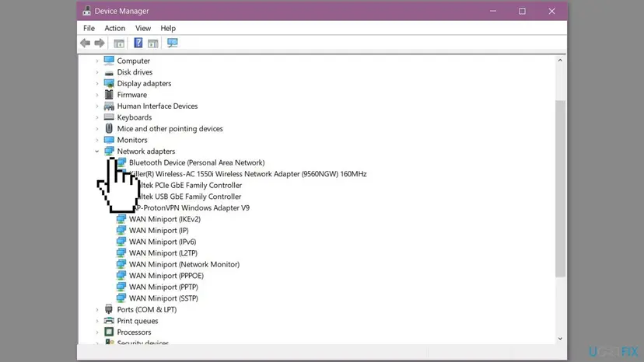Select WAN Miniport (PPTP) entry
The width and height of the screenshot is (644, 362).
click(163, 287)
